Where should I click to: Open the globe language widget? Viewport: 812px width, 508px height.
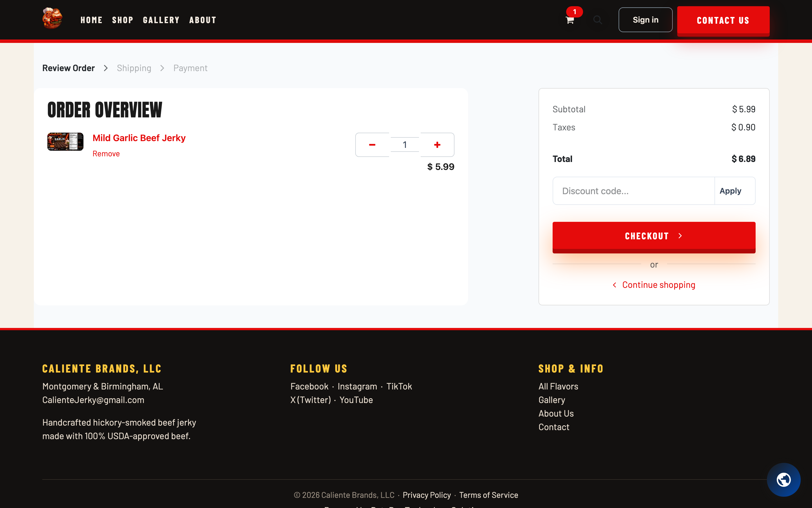point(784,479)
